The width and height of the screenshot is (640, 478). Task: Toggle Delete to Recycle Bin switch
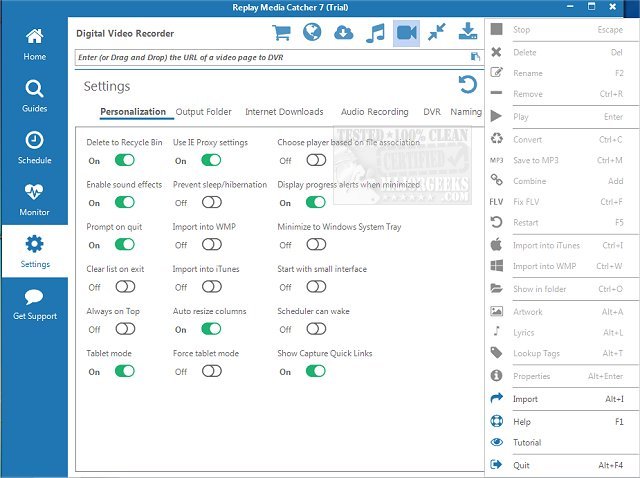124,160
